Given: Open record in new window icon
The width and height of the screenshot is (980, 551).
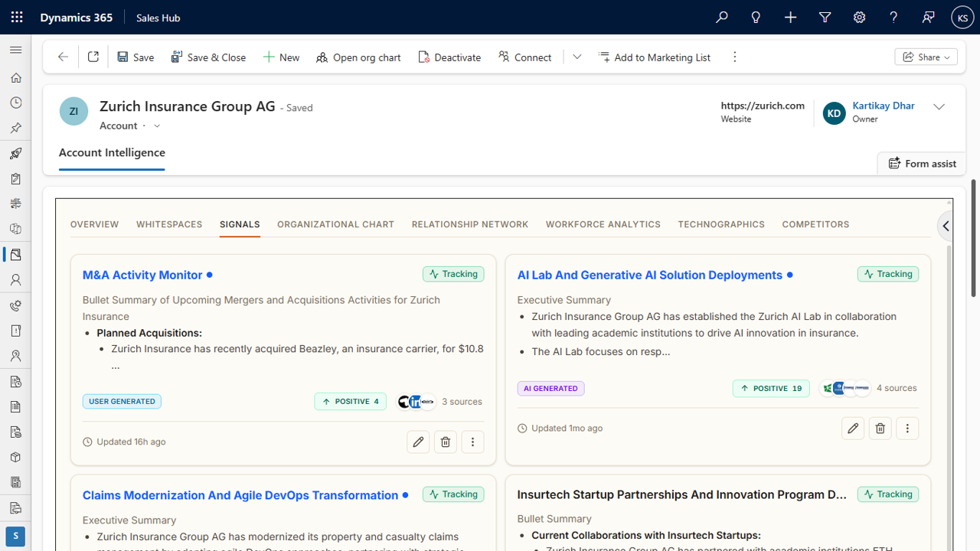Looking at the screenshot, I should point(93,57).
